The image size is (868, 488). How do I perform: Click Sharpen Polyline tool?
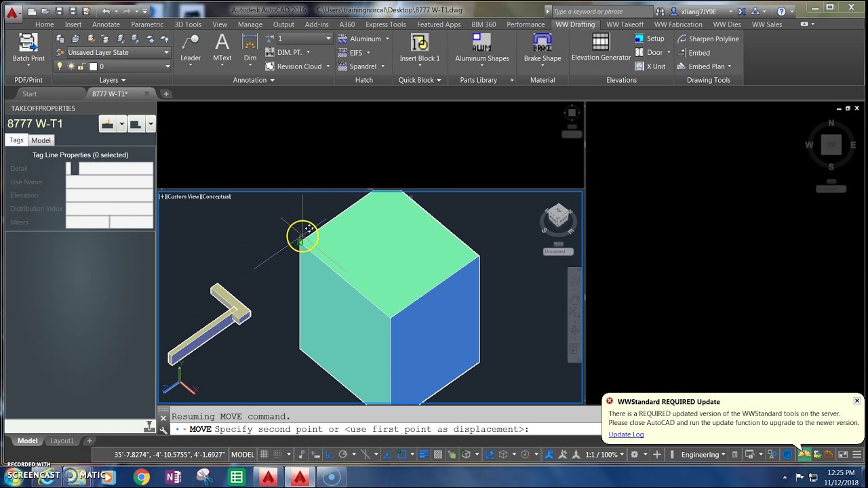click(708, 39)
